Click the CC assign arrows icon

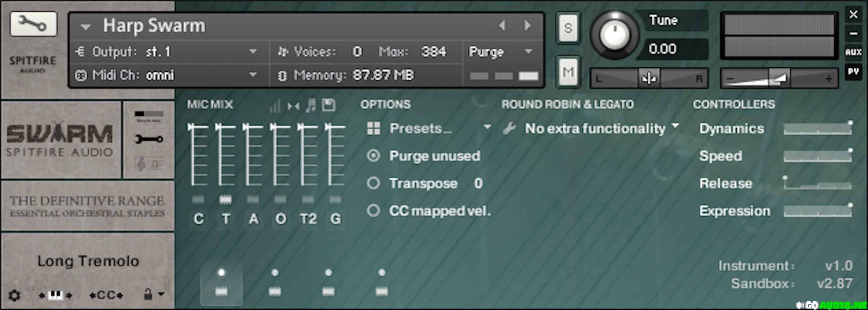(x=106, y=295)
